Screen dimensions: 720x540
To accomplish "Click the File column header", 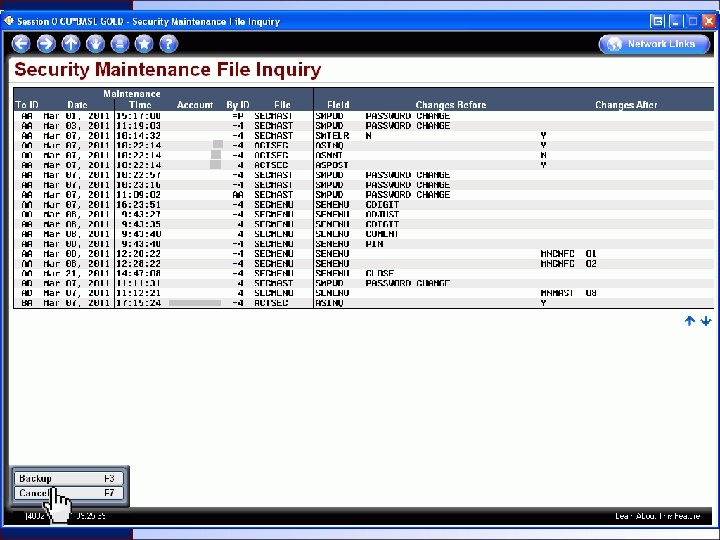I will pyautogui.click(x=282, y=105).
